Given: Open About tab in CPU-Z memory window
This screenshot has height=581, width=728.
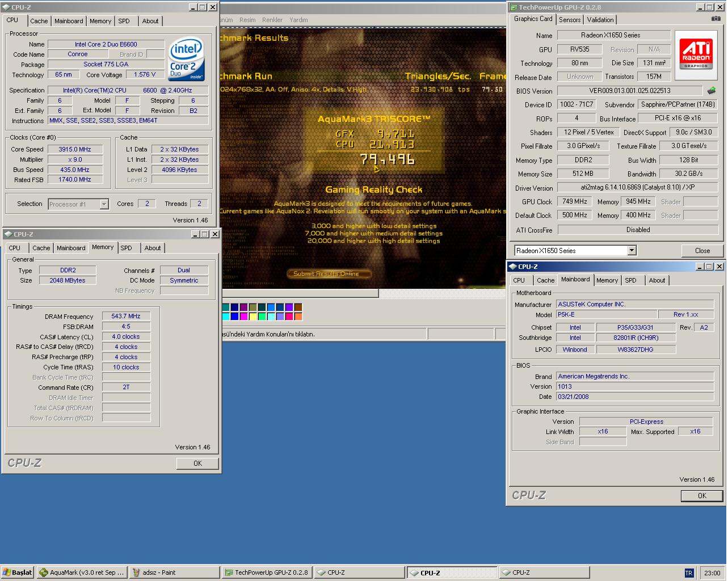Looking at the screenshot, I should 153,248.
